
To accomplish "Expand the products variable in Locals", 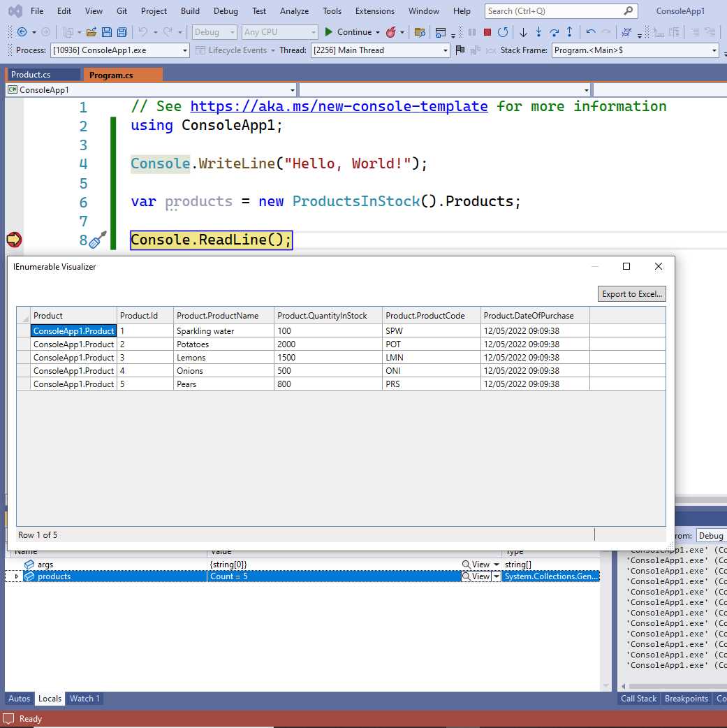I will point(17,576).
